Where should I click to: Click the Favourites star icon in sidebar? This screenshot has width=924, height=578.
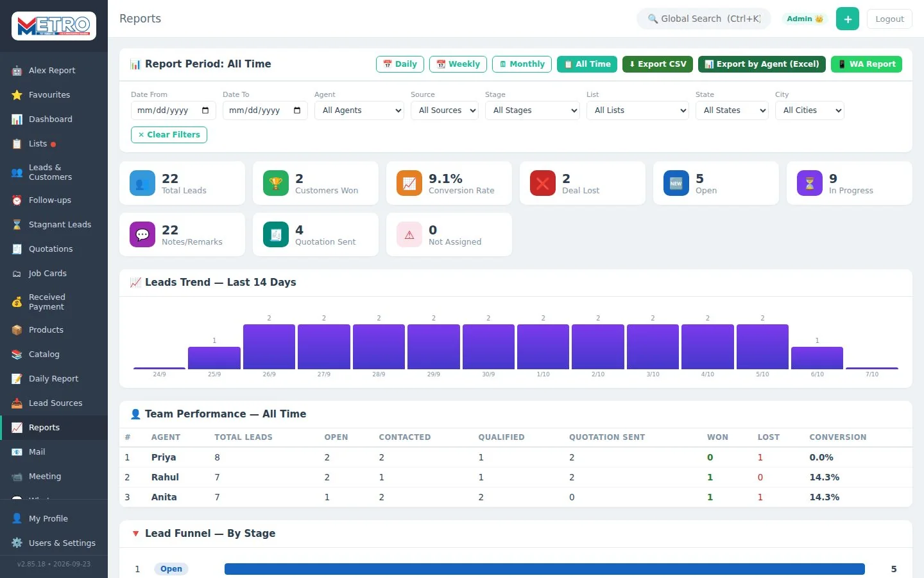point(17,95)
